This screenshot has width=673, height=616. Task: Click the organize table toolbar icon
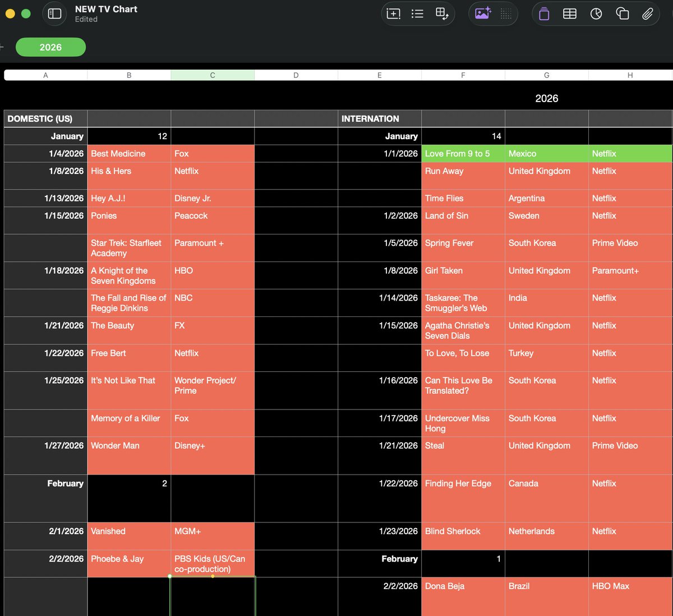pyautogui.click(x=442, y=14)
